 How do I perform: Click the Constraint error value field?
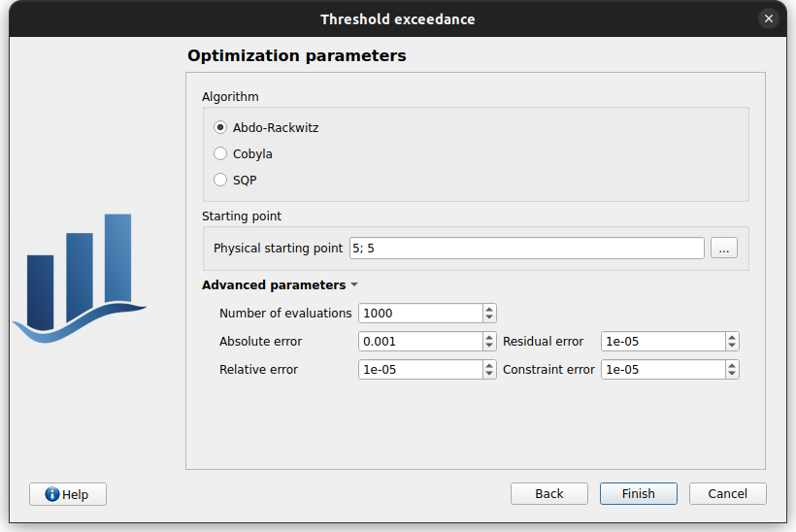(x=662, y=370)
